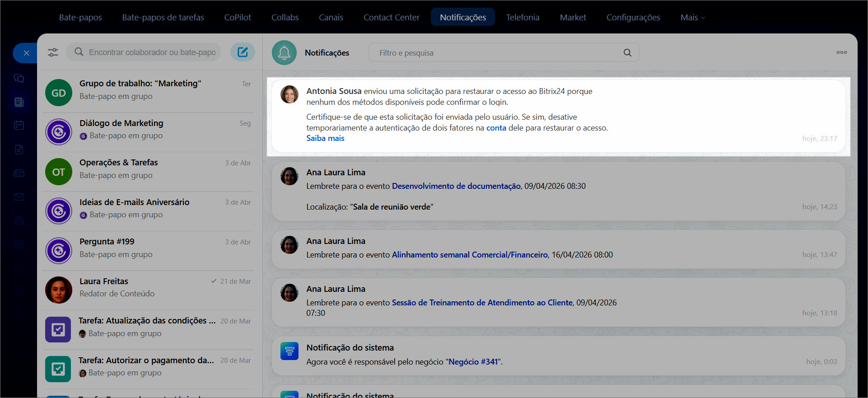Close the messenger with the blue X button
Image resolution: width=868 pixels, height=398 pixels.
tap(26, 53)
